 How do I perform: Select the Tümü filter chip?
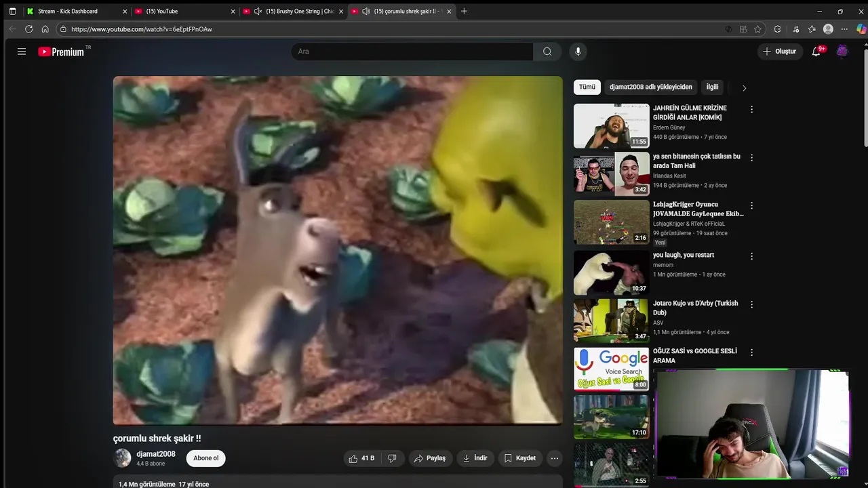click(587, 87)
